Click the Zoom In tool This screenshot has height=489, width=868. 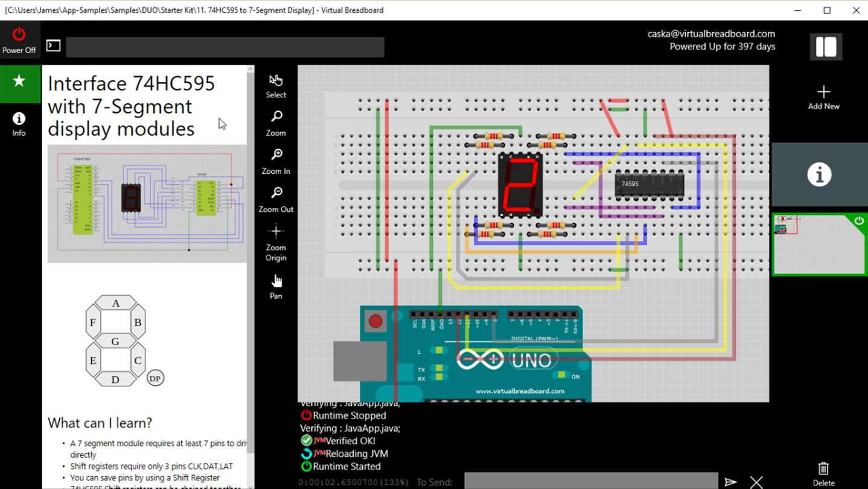(276, 161)
